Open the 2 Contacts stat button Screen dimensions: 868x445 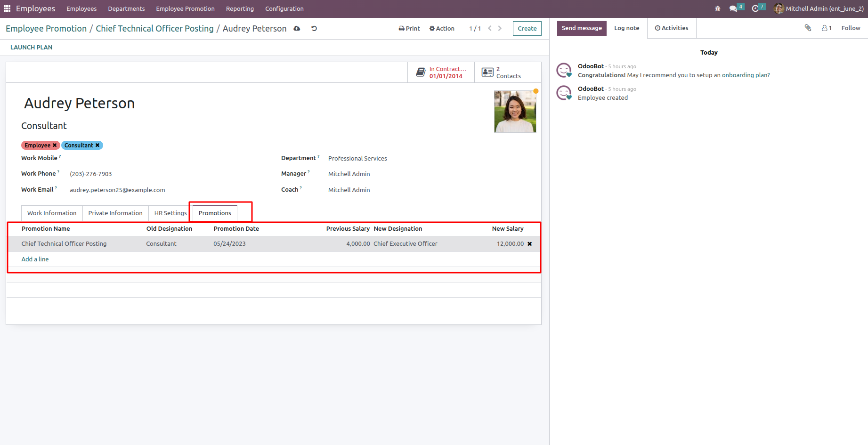click(508, 73)
